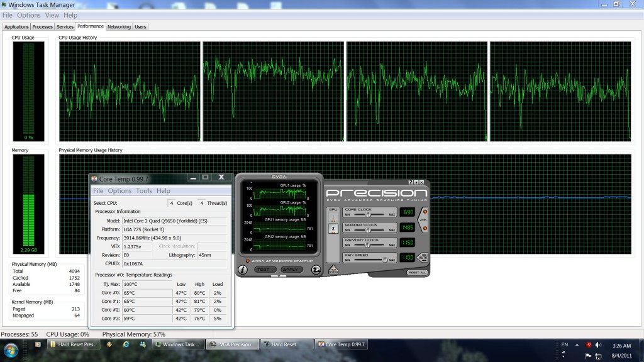Click the Precision help question mark icon
The height and width of the screenshot is (362, 644).
(410, 182)
